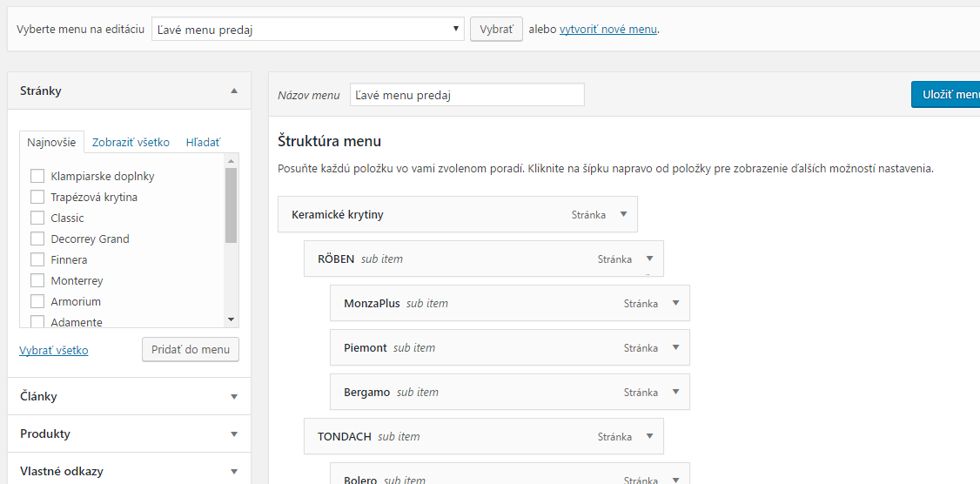This screenshot has width=980, height=484.
Task: Click the Pridať do menu button
Action: 191,350
